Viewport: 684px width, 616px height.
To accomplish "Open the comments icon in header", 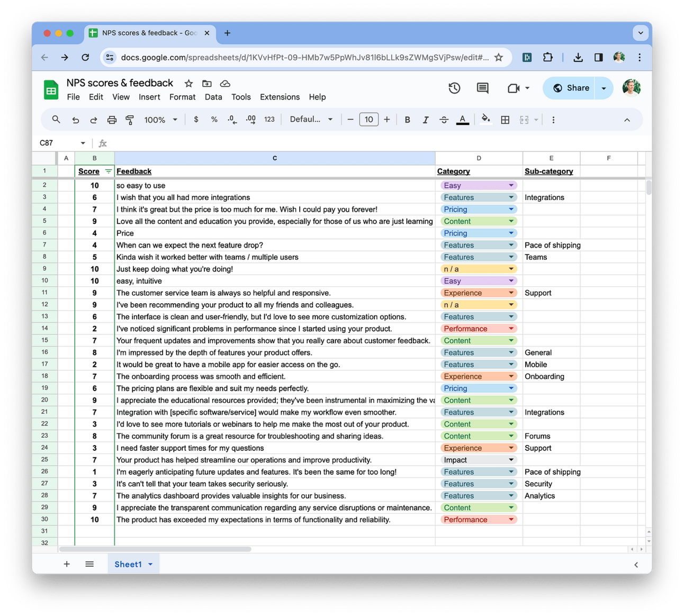I will click(x=483, y=88).
